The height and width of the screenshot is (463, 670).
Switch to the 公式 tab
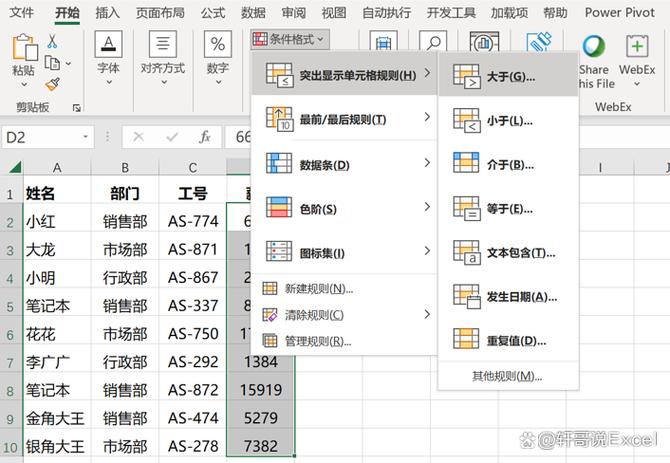213,12
